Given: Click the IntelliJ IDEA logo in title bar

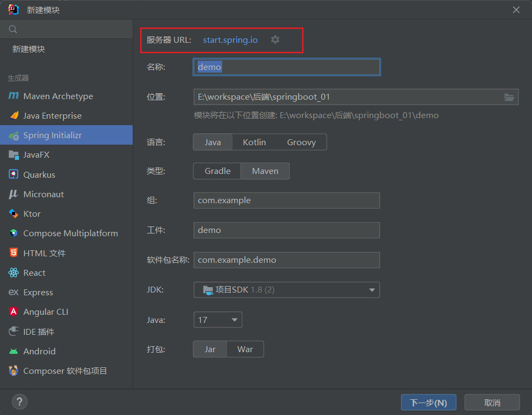Looking at the screenshot, I should pos(14,10).
